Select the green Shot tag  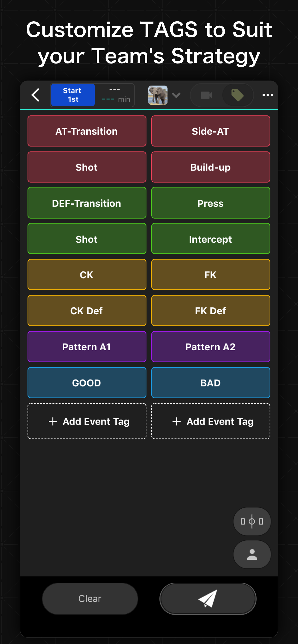click(x=87, y=239)
